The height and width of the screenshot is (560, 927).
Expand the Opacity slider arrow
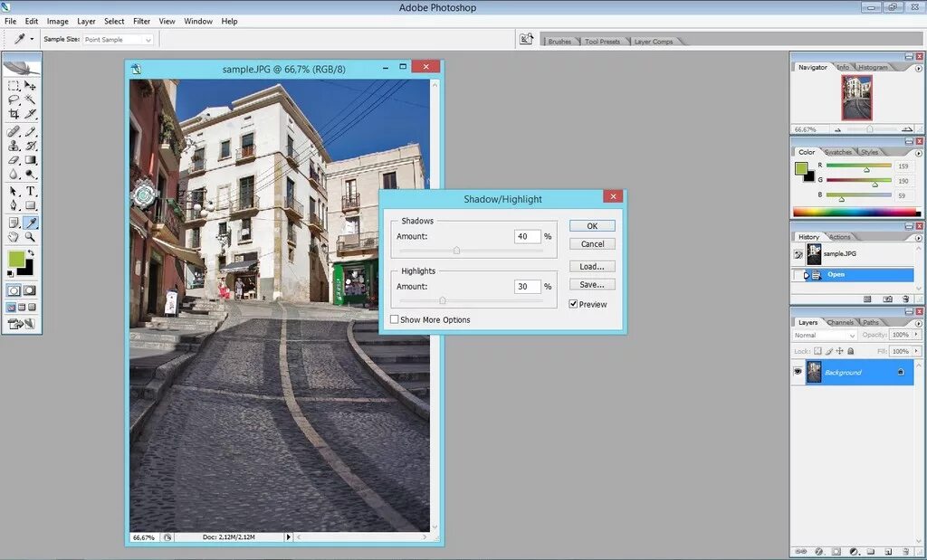click(916, 335)
